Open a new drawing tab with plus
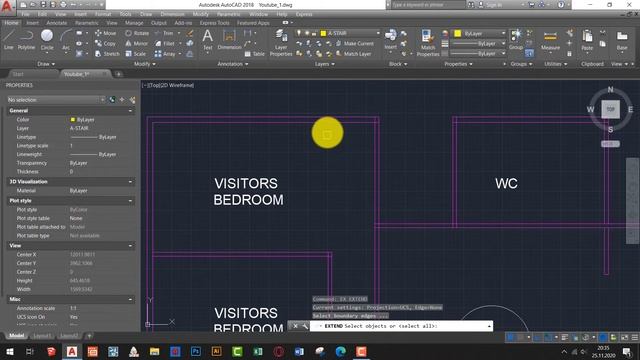 [118, 74]
